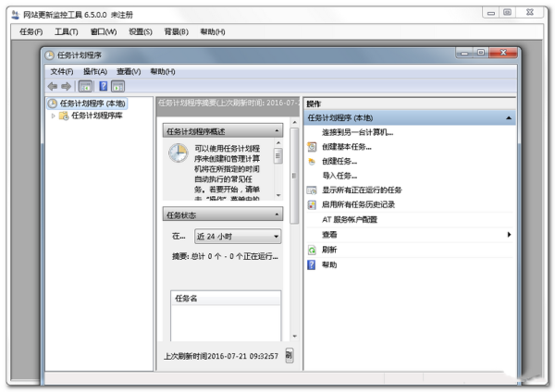
Task: Toggle the console tree pane icon
Action: tap(85, 86)
